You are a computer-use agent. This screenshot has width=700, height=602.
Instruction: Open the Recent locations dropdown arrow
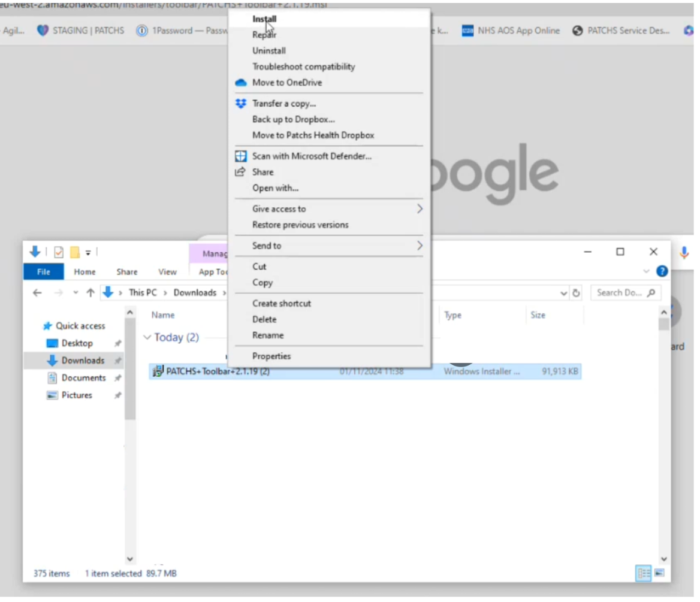(76, 293)
